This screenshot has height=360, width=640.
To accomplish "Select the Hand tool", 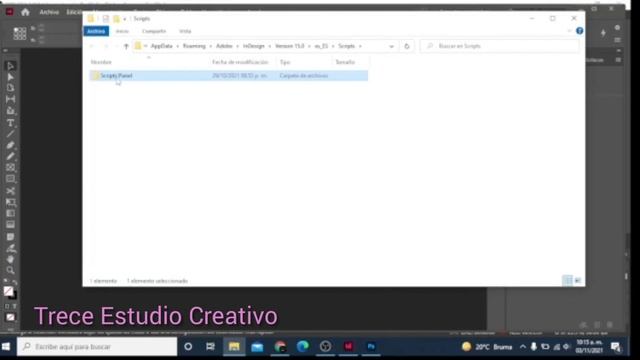I will pyautogui.click(x=10, y=259).
